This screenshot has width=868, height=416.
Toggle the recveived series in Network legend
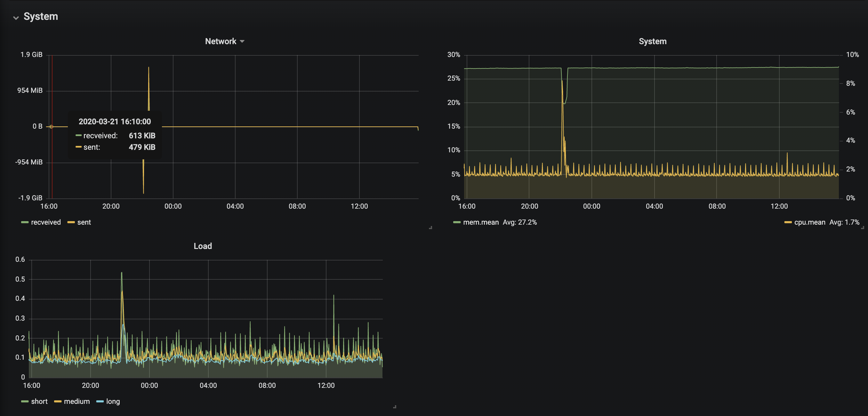(x=46, y=222)
